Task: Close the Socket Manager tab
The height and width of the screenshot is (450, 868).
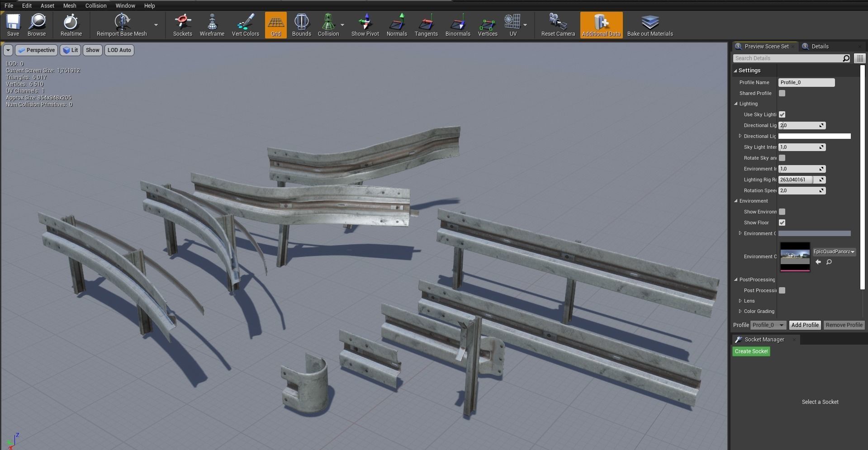Action: point(794,340)
